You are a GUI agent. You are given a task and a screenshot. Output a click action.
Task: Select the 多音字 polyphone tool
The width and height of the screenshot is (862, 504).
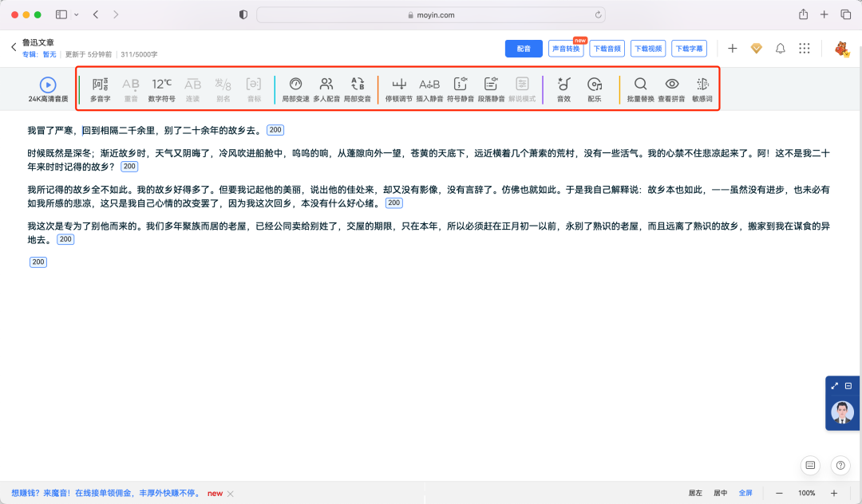click(100, 89)
